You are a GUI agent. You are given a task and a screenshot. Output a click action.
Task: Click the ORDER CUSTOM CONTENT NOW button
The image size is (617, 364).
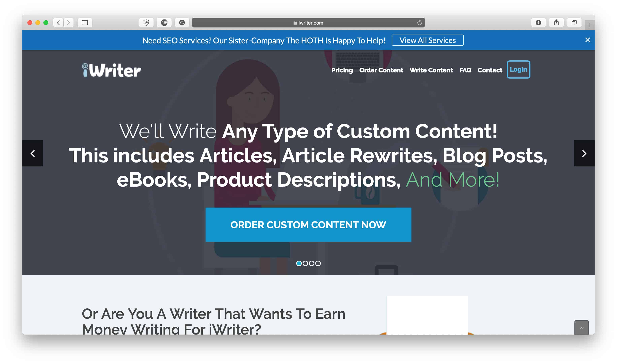point(308,225)
